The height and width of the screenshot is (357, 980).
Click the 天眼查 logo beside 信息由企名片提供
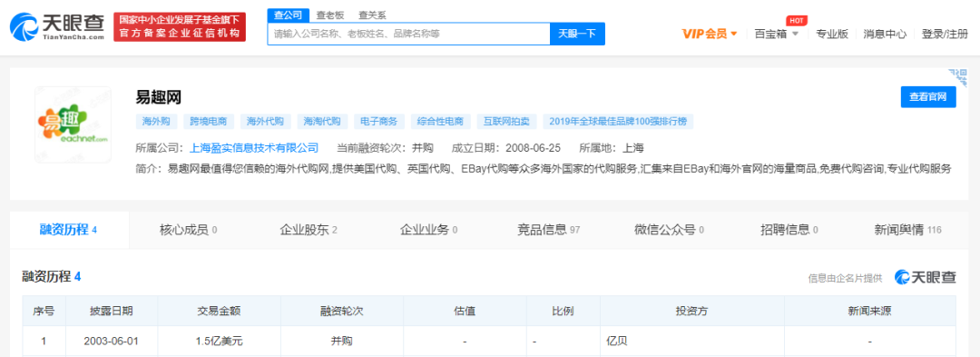pyautogui.click(x=926, y=277)
